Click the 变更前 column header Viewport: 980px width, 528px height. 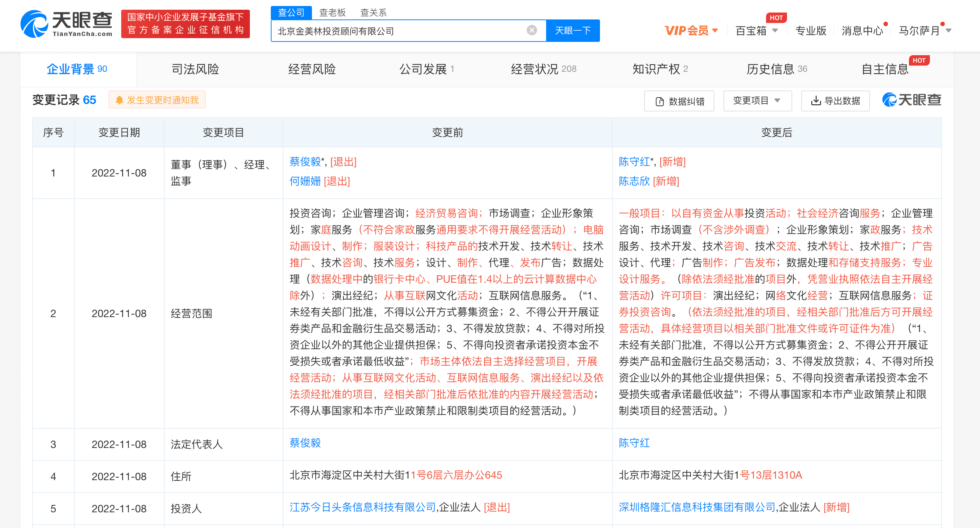click(447, 132)
